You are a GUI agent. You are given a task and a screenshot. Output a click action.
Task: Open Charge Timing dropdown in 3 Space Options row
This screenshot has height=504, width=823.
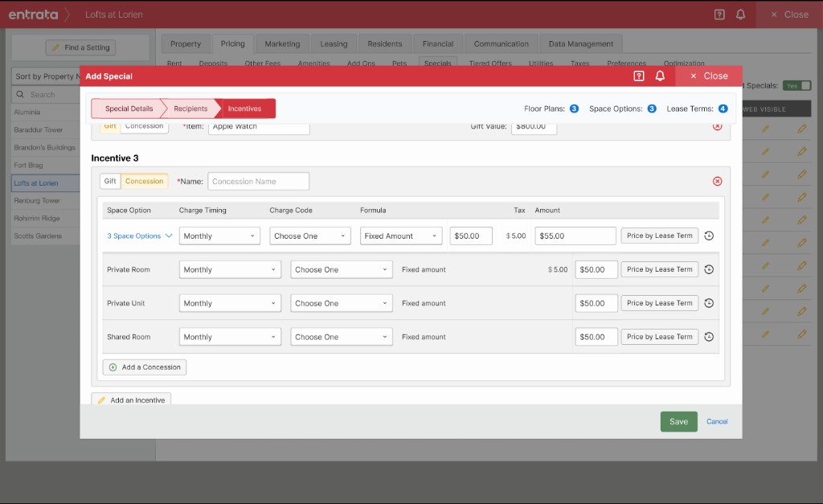(x=219, y=236)
